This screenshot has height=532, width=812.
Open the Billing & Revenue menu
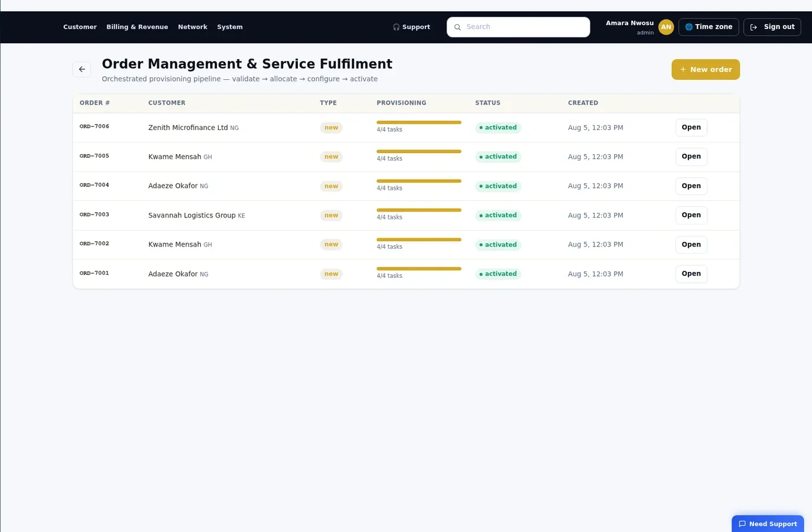click(x=137, y=27)
